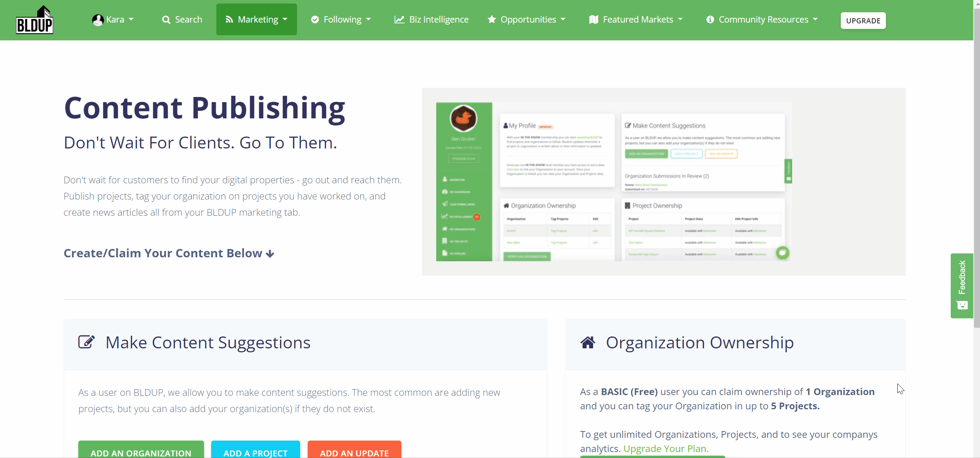Expand the Featured Markets dropdown caret
Image resolution: width=980 pixels, height=458 pixels.
click(x=680, y=19)
